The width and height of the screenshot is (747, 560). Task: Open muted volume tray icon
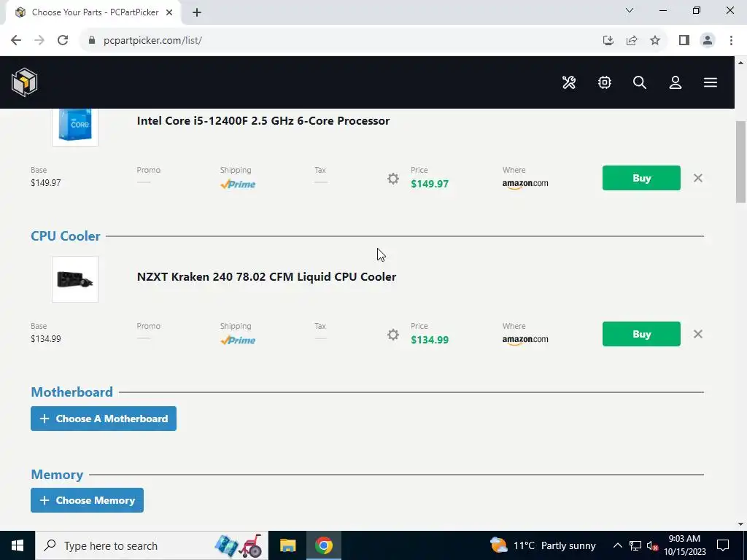(652, 545)
